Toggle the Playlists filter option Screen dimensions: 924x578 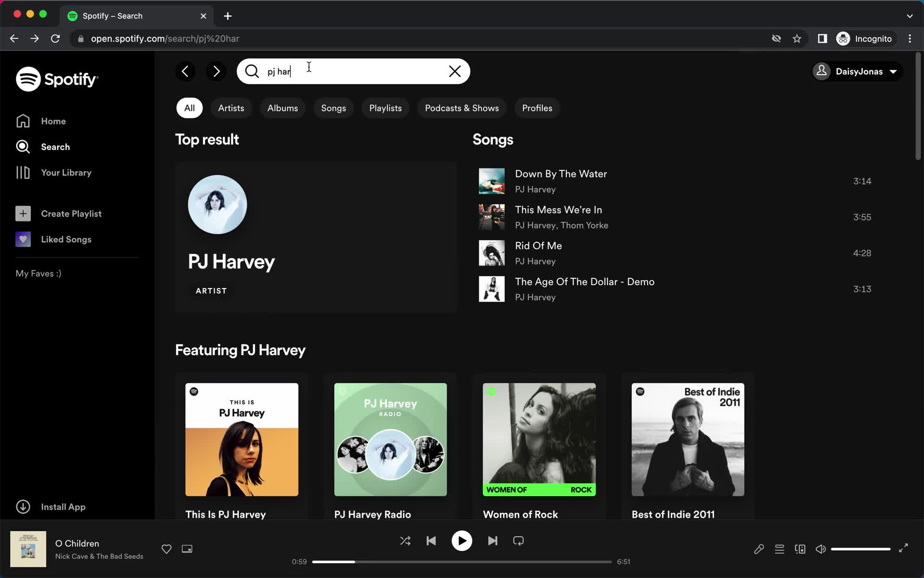pyautogui.click(x=385, y=108)
